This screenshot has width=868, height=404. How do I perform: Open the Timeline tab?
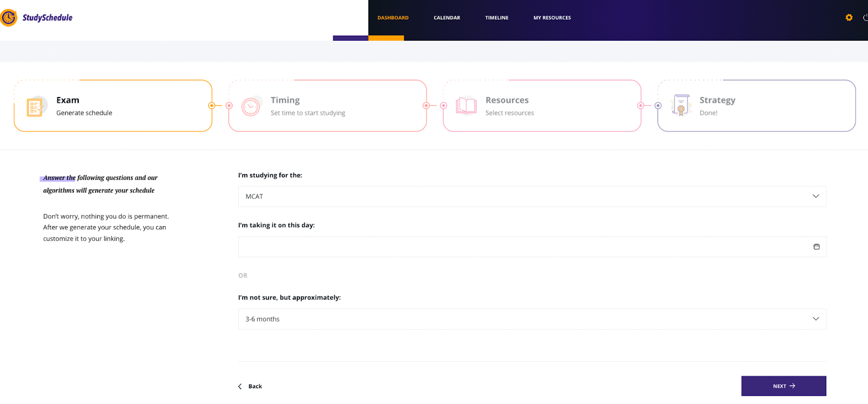(x=496, y=18)
